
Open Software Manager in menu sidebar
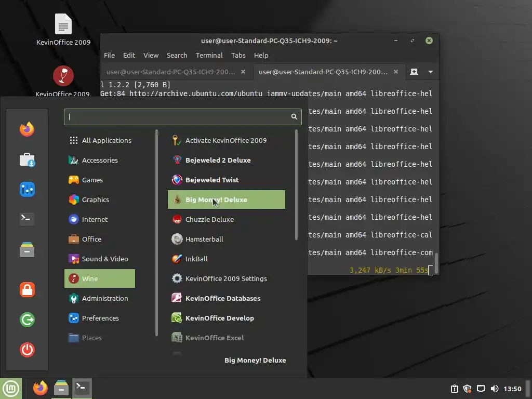pyautogui.click(x=27, y=159)
